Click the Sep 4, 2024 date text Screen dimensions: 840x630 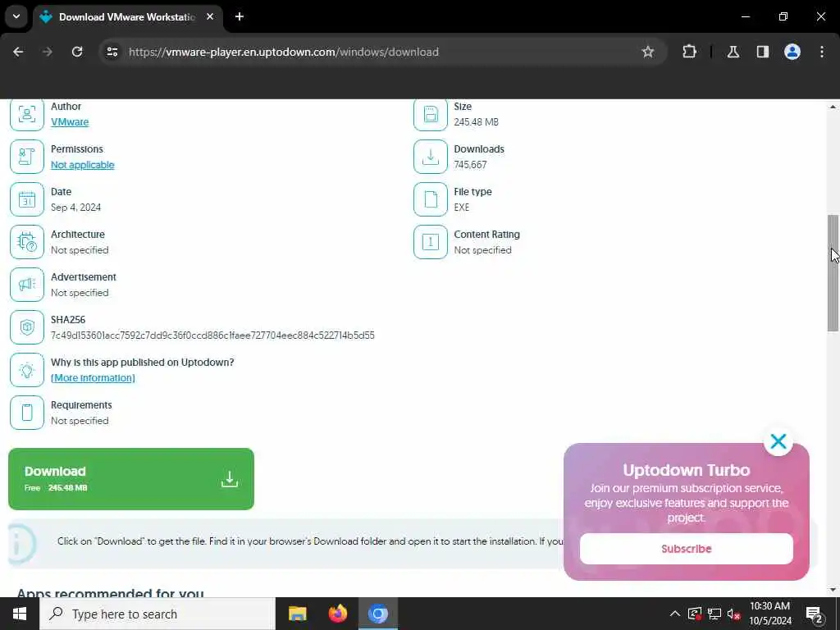click(75, 208)
